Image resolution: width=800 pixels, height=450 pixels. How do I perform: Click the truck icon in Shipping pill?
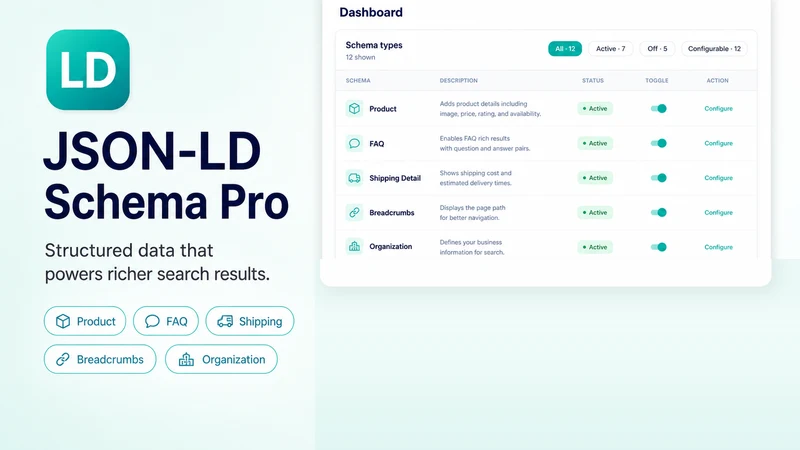point(225,321)
